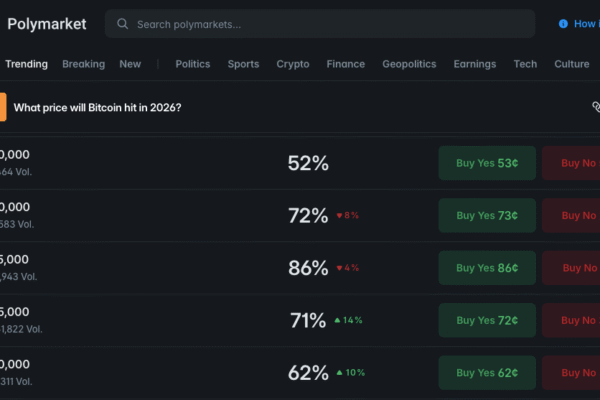Screen dimensions: 600x400
Task: Select the Geopolitics category
Action: (409, 64)
